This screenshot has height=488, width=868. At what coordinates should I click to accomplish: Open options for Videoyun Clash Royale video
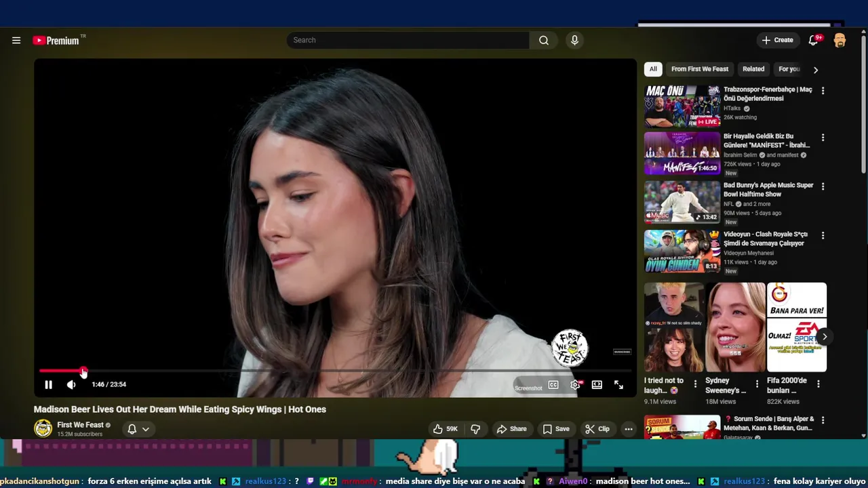pyautogui.click(x=823, y=236)
